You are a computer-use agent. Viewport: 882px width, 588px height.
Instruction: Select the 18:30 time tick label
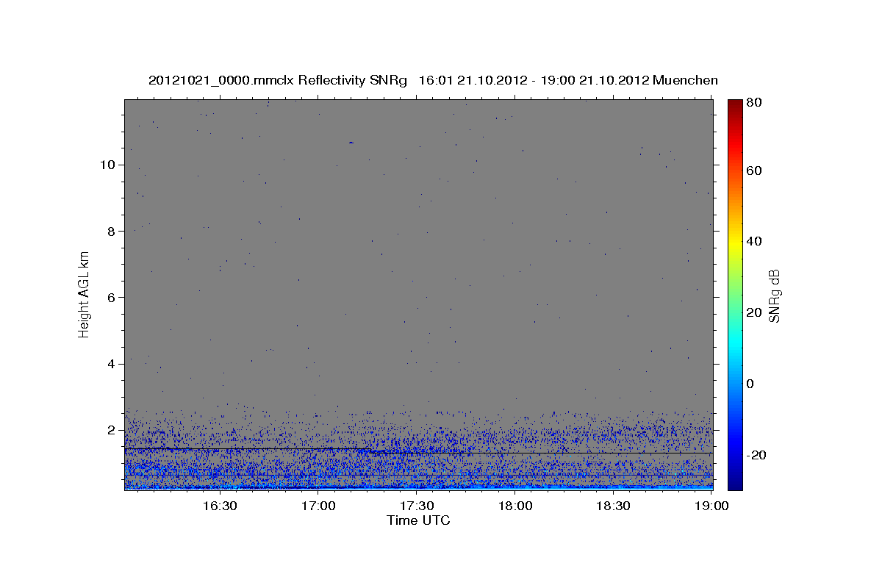point(613,506)
